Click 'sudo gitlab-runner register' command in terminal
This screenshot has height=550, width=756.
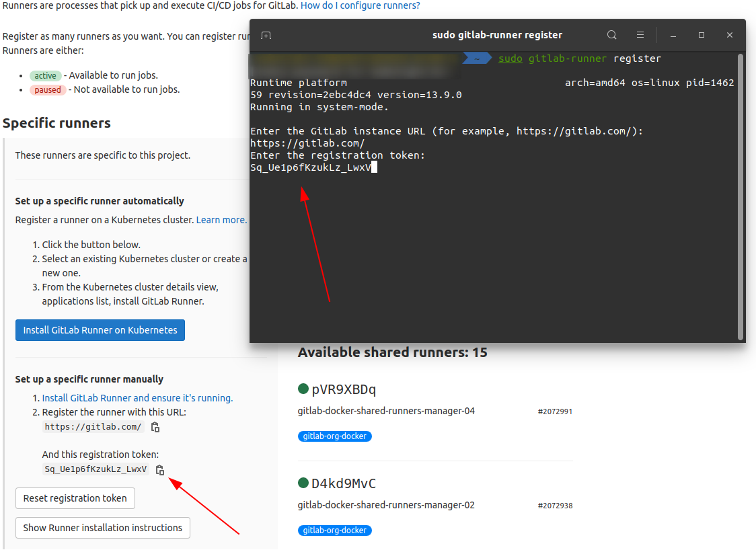580,58
